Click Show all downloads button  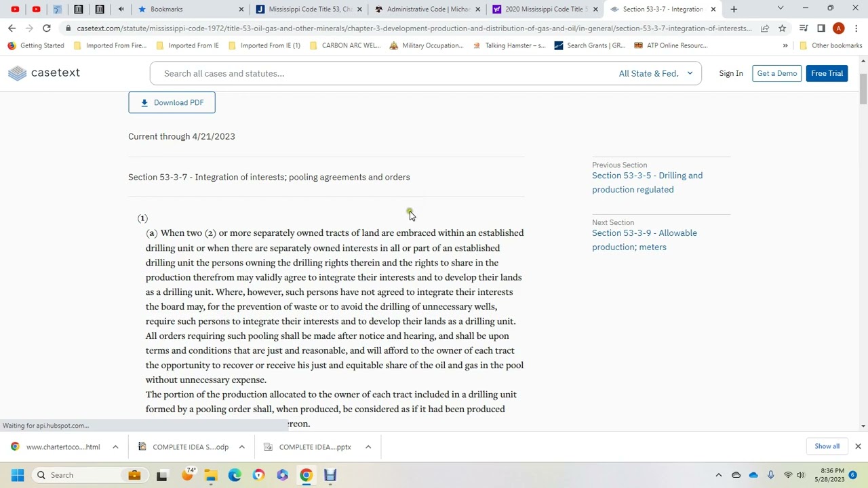tap(827, 446)
